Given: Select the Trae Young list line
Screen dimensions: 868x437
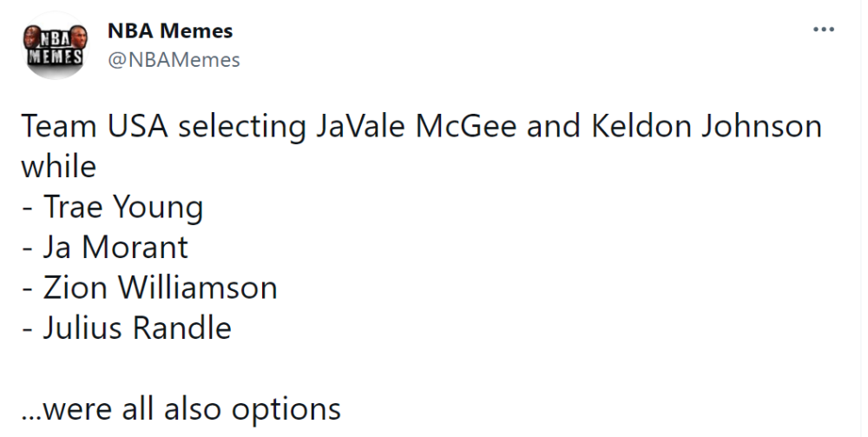Looking at the screenshot, I should coord(112,209).
